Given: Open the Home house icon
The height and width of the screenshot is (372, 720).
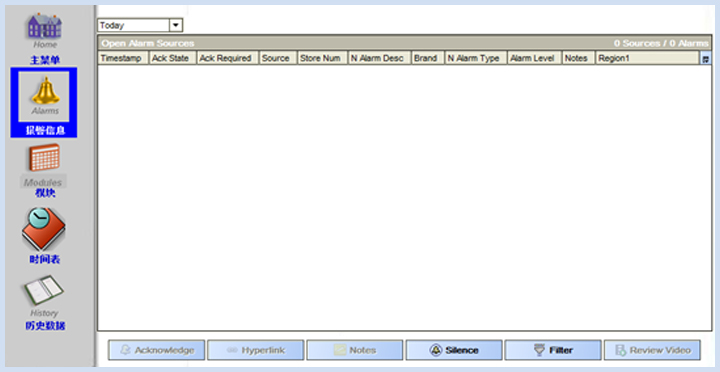Looking at the screenshot, I should click(x=45, y=26).
